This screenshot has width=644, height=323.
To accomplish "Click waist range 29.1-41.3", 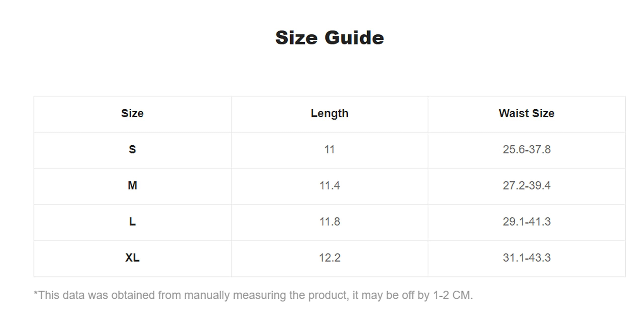I will point(527,222).
